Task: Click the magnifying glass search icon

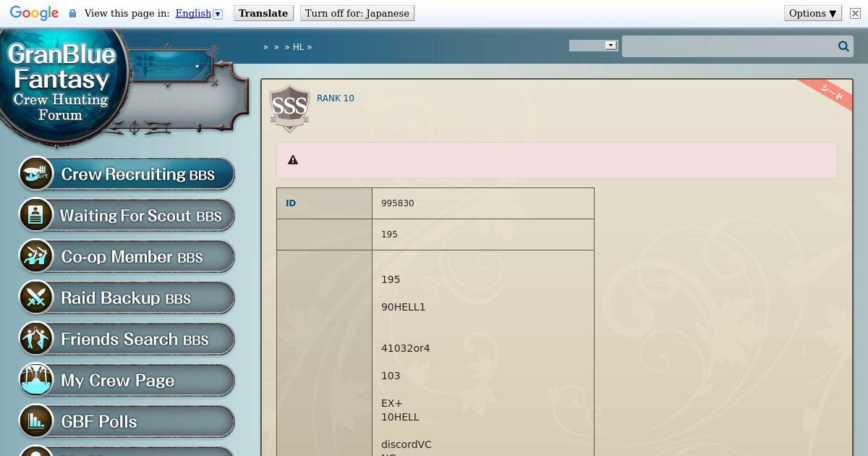Action: point(843,46)
